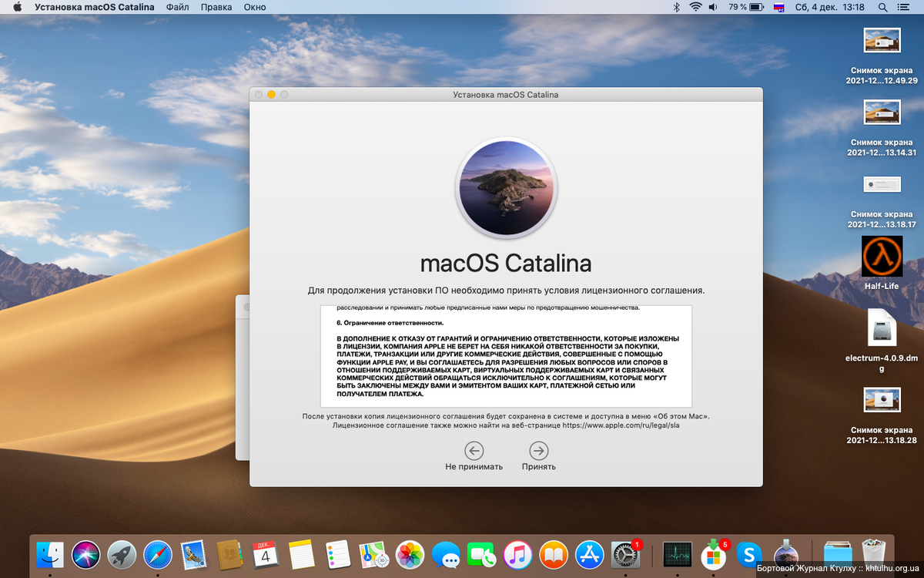Open Activity Monitor in the dock
The height and width of the screenshot is (578, 924).
678,554
